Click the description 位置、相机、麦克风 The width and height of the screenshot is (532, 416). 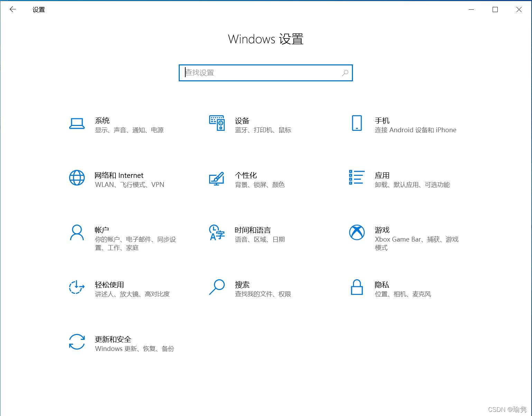click(x=403, y=294)
